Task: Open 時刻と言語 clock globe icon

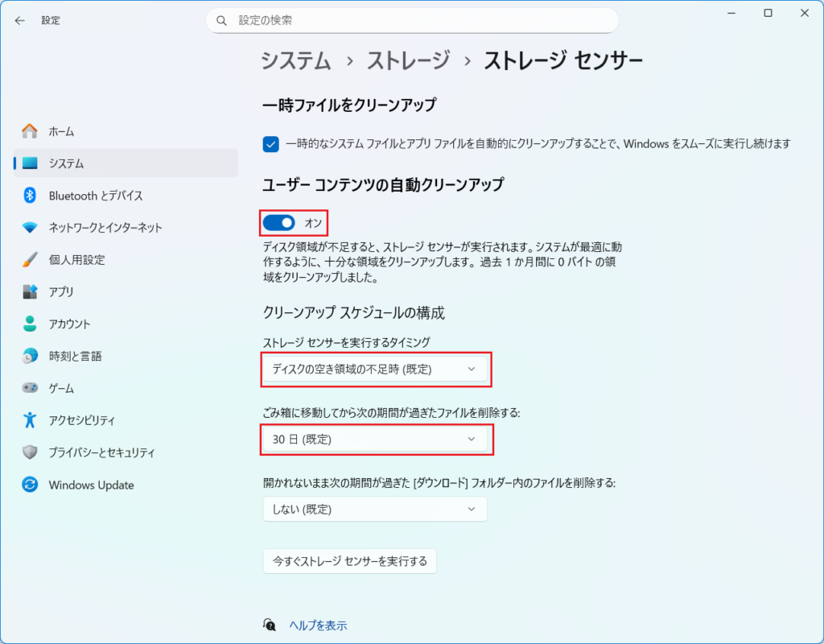Action: coord(30,357)
